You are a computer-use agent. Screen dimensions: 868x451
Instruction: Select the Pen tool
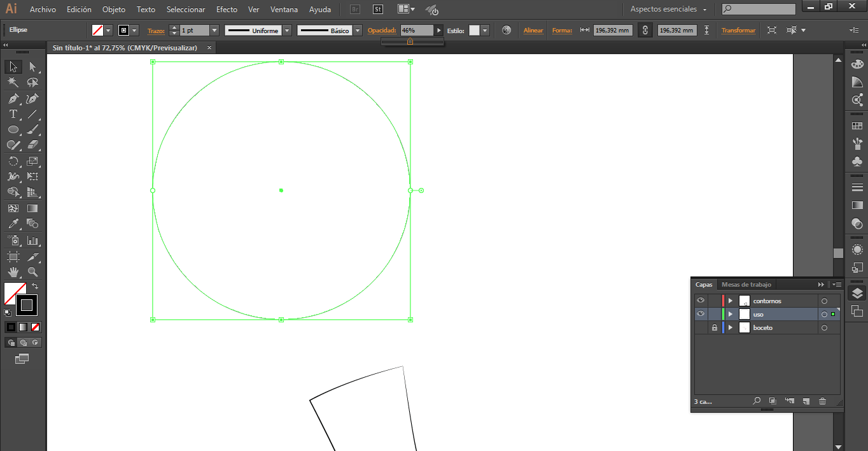coord(13,99)
